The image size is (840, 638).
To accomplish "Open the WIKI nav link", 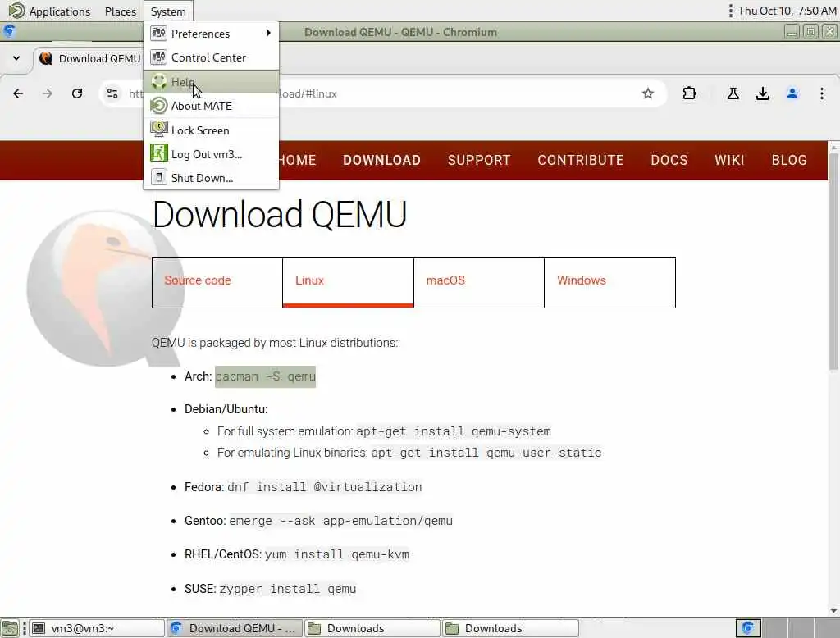I will (729, 160).
